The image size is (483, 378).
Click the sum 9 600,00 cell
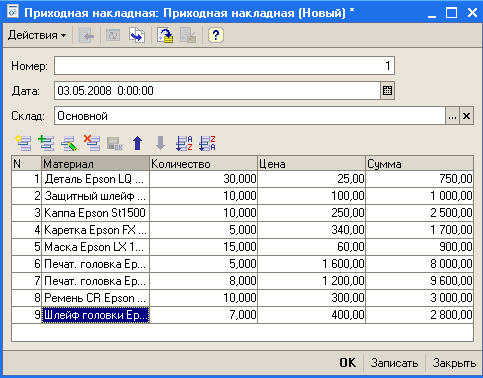click(x=419, y=281)
